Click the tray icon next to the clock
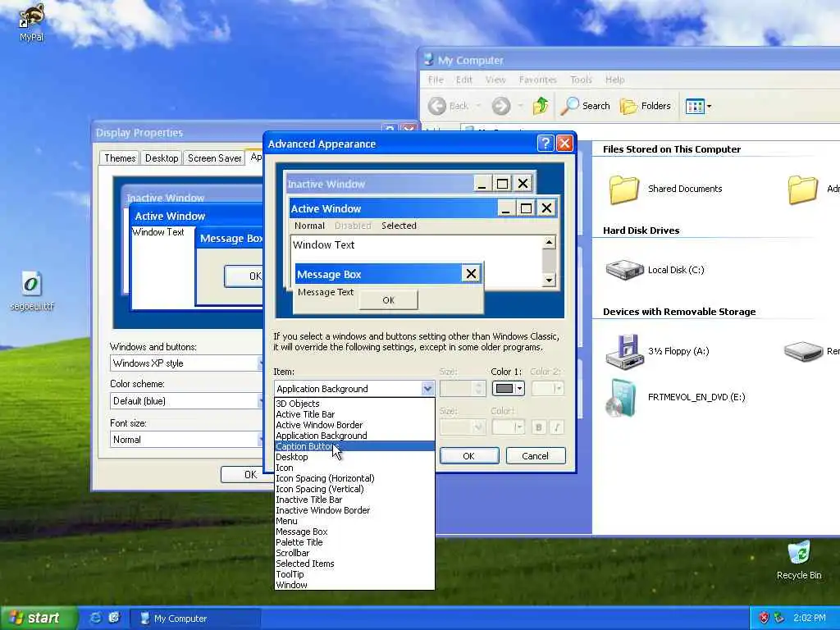840x630 pixels. pyautogui.click(x=779, y=618)
